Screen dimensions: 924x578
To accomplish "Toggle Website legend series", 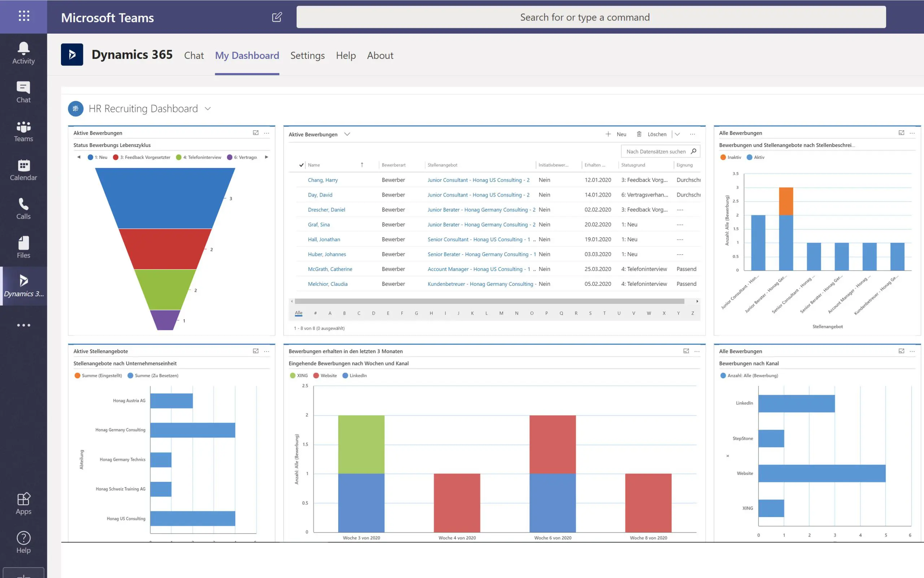I will [325, 375].
